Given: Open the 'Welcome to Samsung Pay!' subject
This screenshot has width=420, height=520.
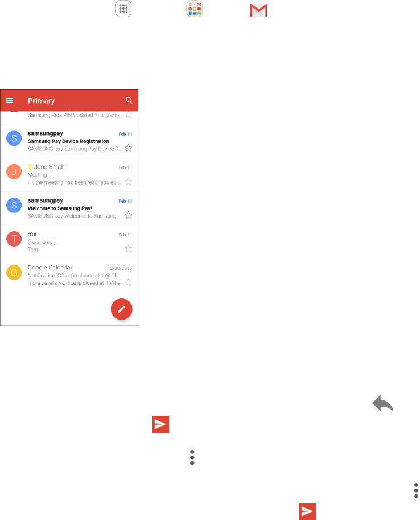Looking at the screenshot, I should point(60,208).
